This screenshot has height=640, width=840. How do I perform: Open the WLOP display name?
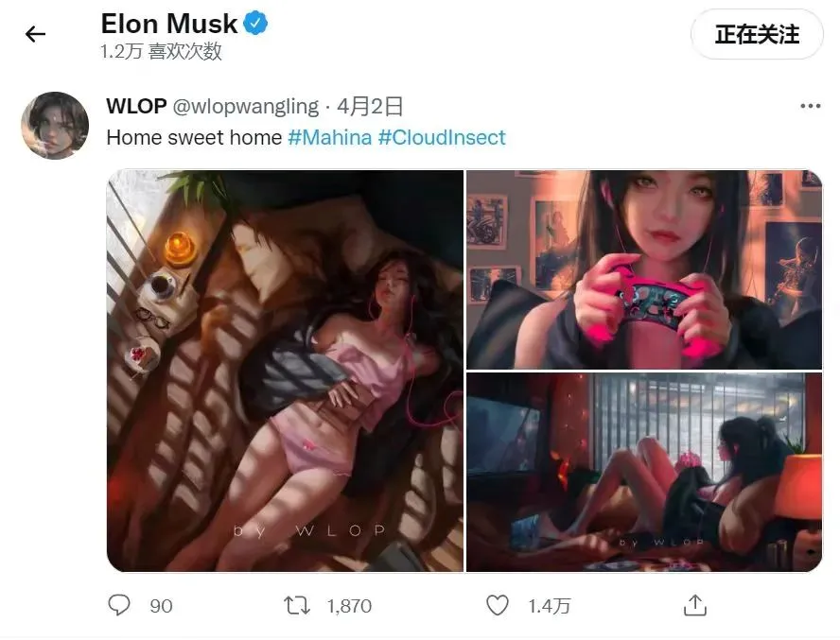tap(136, 106)
